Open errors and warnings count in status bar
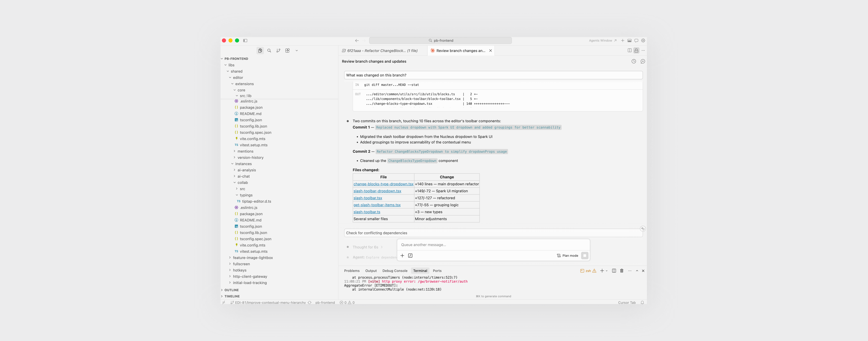This screenshot has height=341, width=868. 347,302
